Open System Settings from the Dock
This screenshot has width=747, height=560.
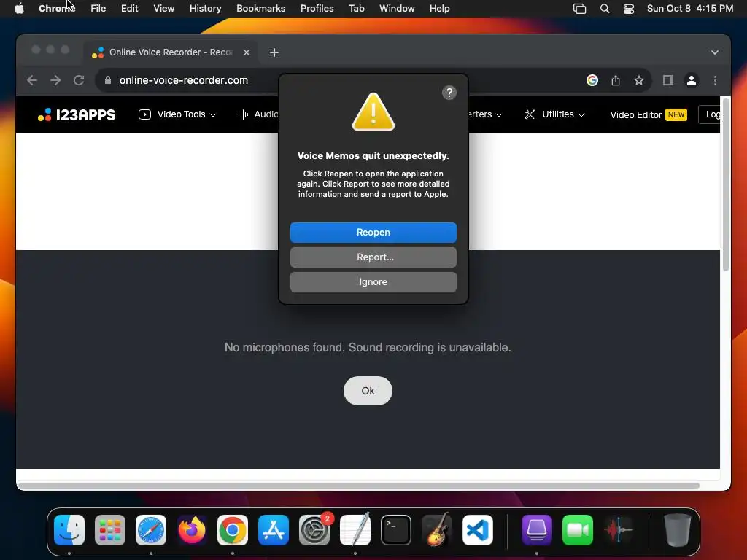coord(314,530)
